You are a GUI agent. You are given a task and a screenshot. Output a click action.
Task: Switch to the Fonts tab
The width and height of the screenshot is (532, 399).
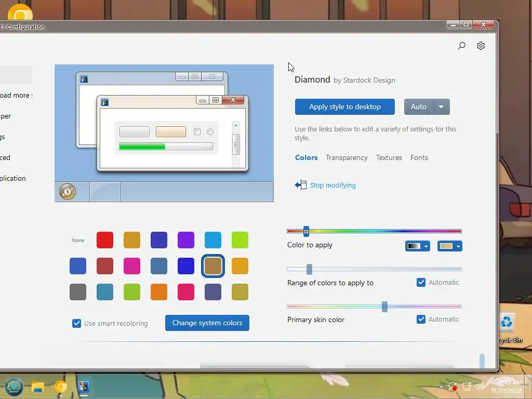point(419,157)
